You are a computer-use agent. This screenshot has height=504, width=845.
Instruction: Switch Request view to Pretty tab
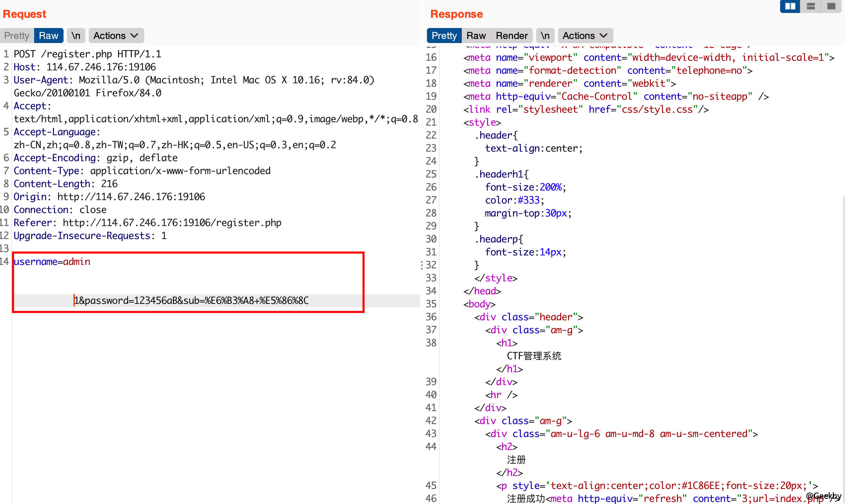[17, 36]
